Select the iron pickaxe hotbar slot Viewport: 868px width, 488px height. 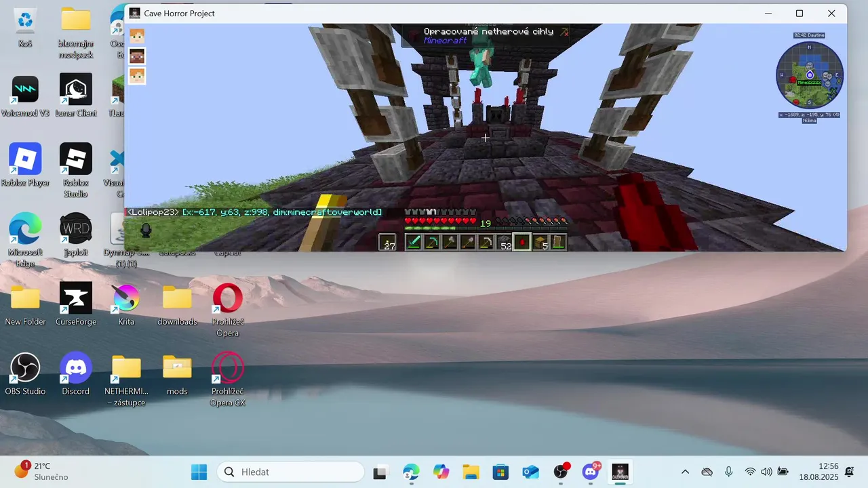(486, 242)
